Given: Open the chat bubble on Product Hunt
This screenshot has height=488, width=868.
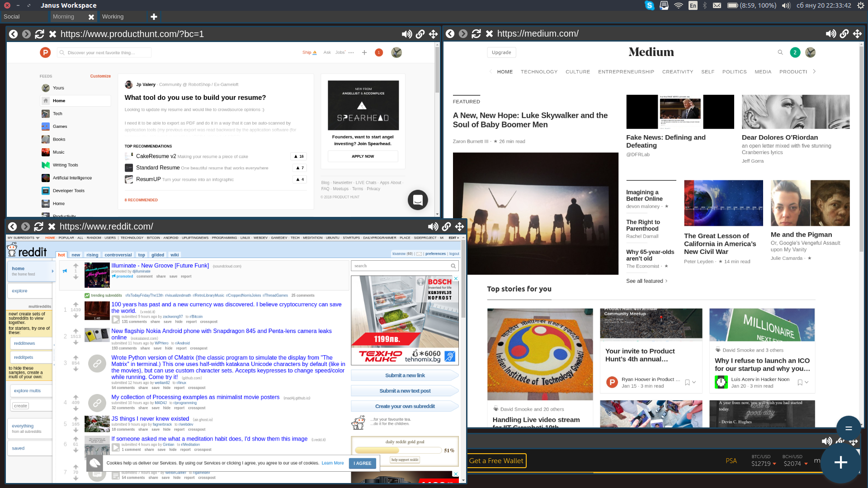Looking at the screenshot, I should [x=417, y=200].
